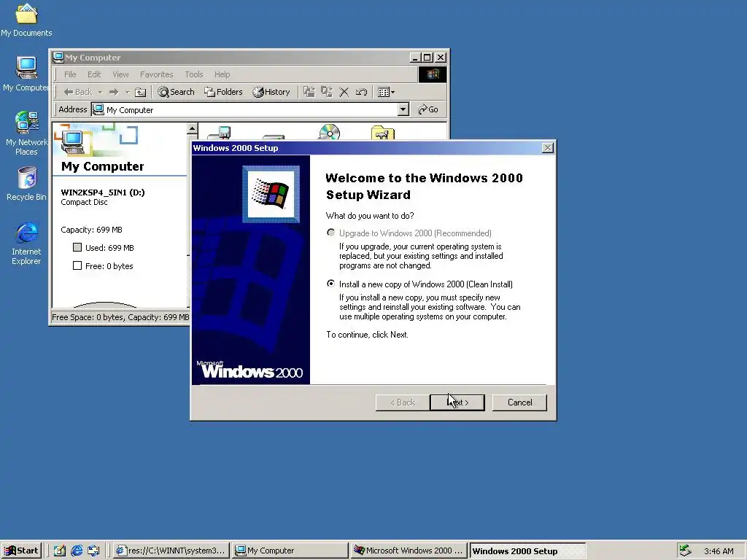
Task: Click the 'To continue, click Next.' text
Action: (x=368, y=334)
